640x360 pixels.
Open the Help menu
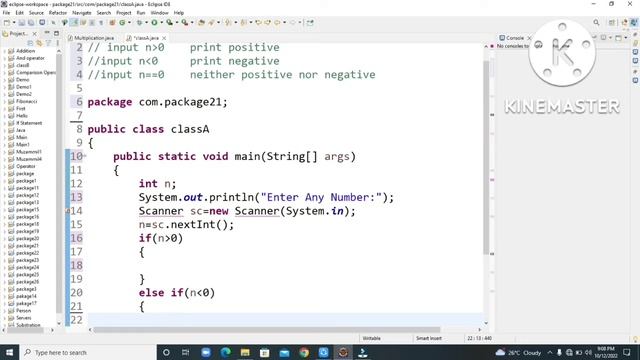point(179,13)
